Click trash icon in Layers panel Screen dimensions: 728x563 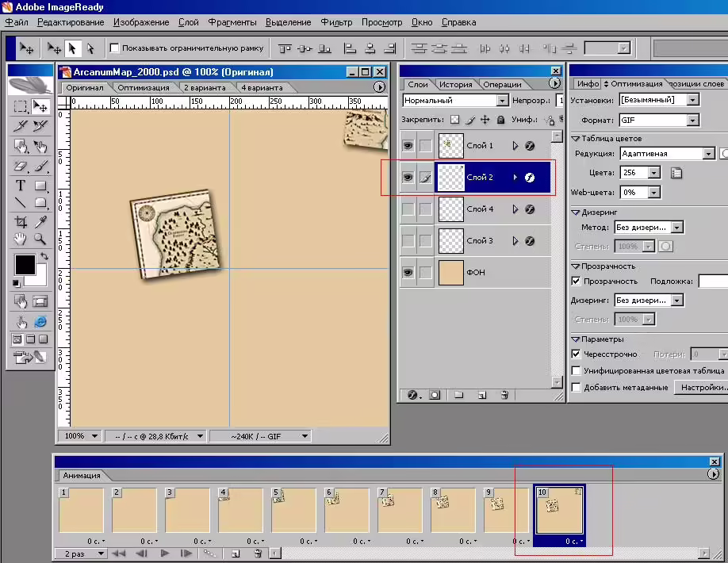504,395
